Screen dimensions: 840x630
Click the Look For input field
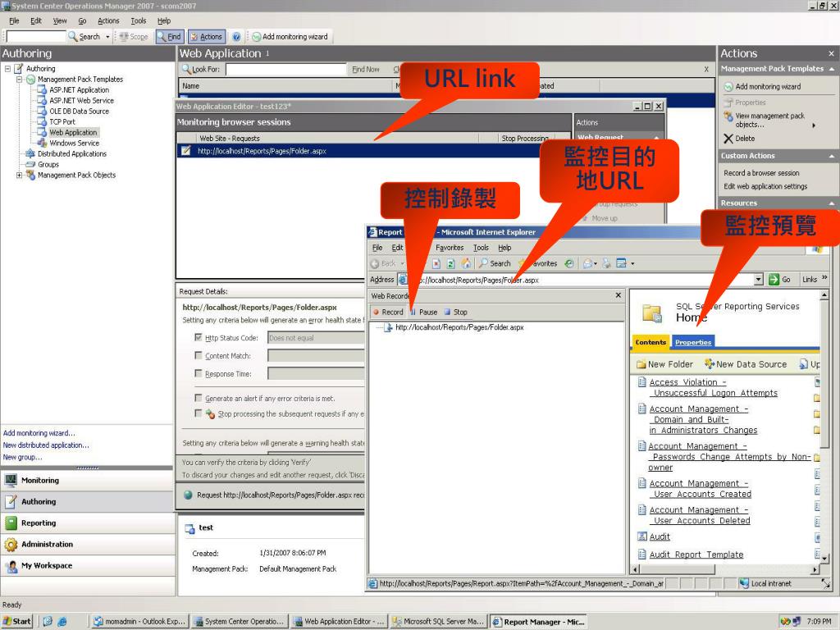[x=286, y=69]
